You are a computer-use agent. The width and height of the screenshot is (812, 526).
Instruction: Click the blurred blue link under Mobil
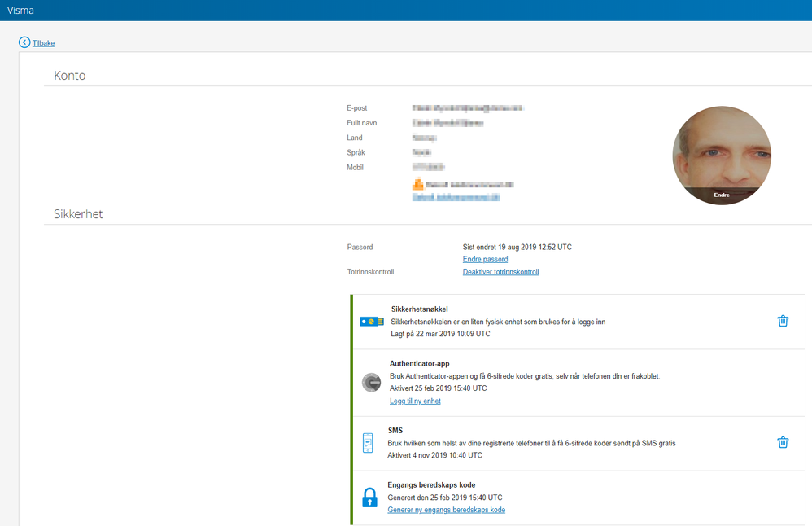tap(456, 197)
